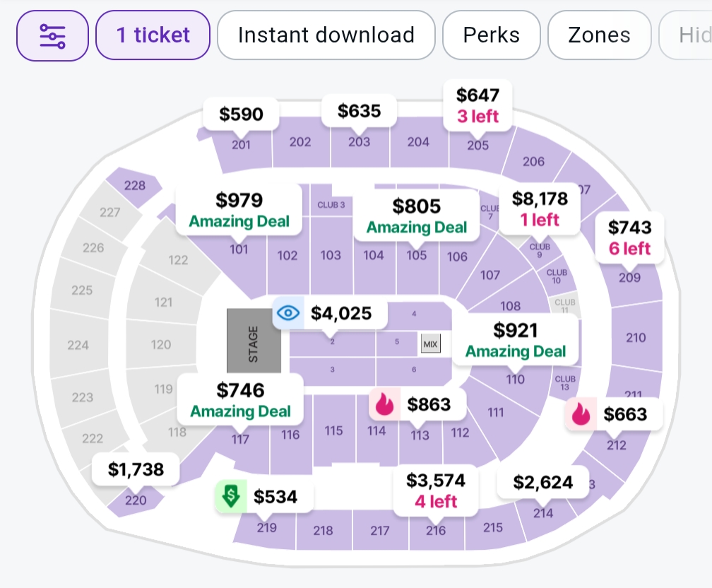Choose the $8,178 1 left price tag

[x=540, y=208]
